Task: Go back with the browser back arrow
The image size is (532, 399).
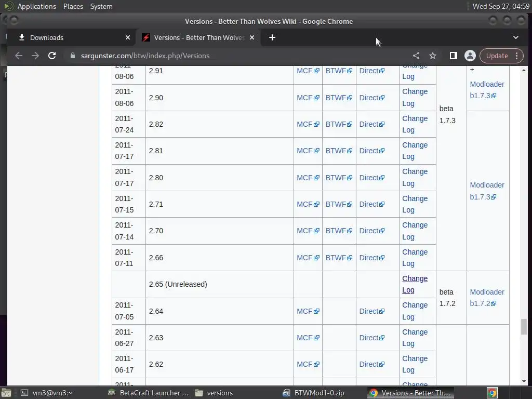Action: (x=19, y=56)
